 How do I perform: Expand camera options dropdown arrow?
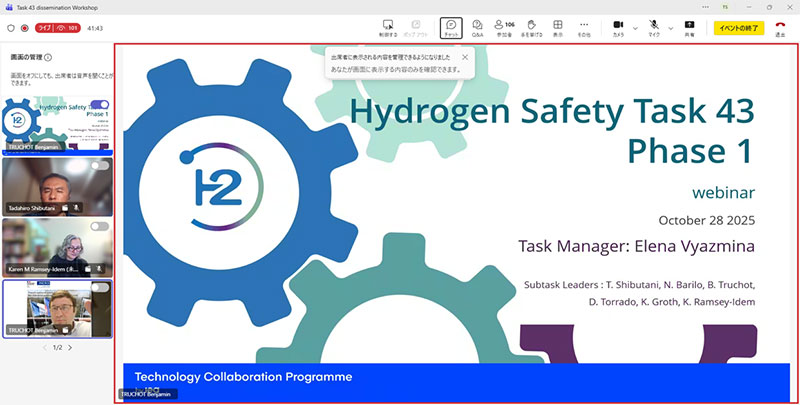[x=635, y=27]
